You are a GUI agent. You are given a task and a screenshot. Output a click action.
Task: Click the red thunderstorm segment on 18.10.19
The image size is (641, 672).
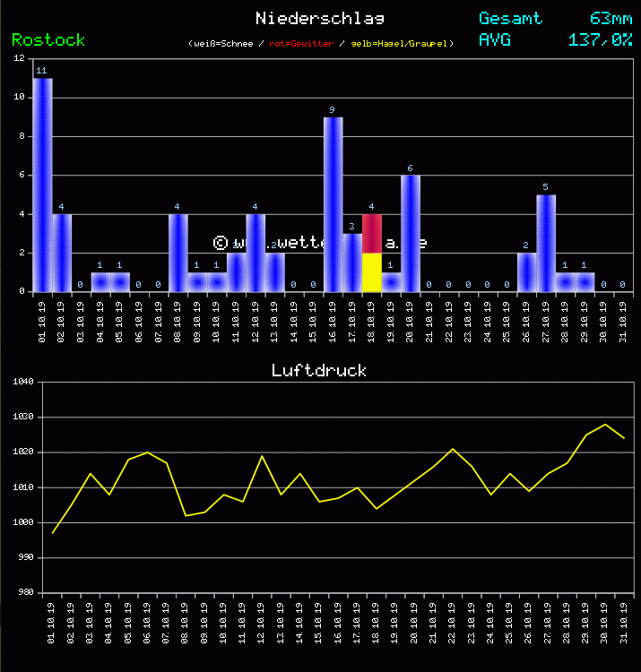pos(372,233)
